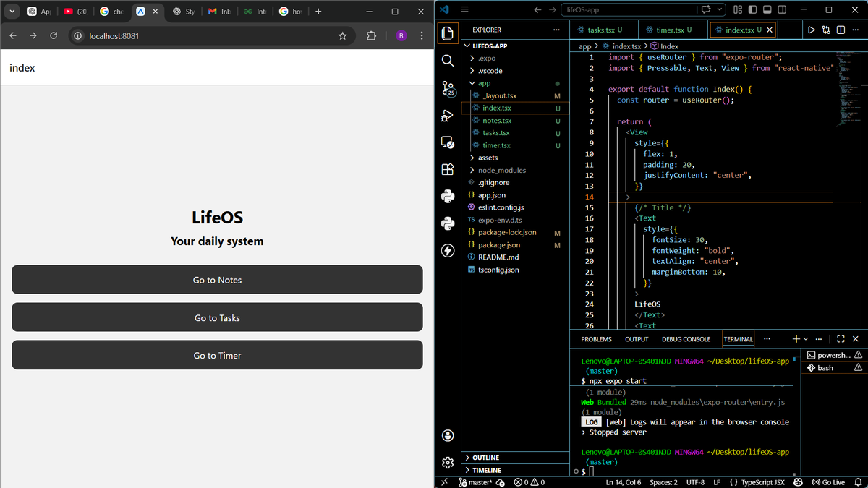Image resolution: width=868 pixels, height=488 pixels.
Task: Open the YouTube tab in Chrome
Action: pos(75,12)
